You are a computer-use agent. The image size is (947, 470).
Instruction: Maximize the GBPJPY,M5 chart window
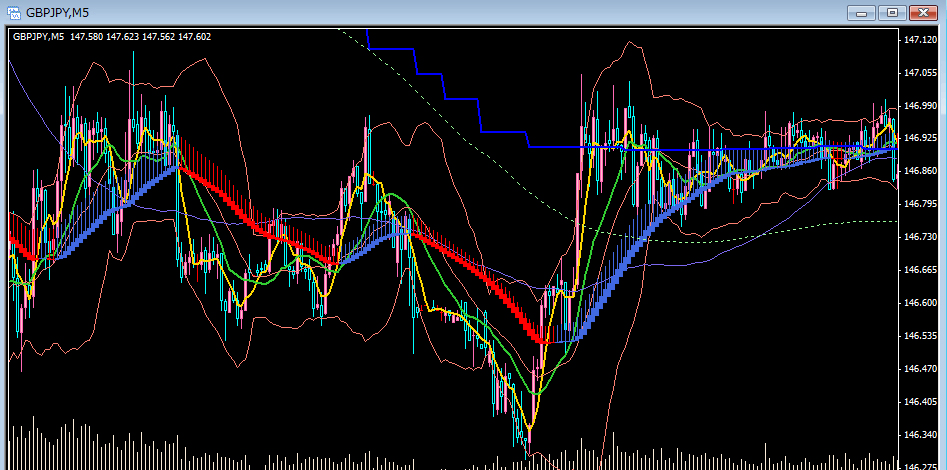pyautogui.click(x=892, y=13)
